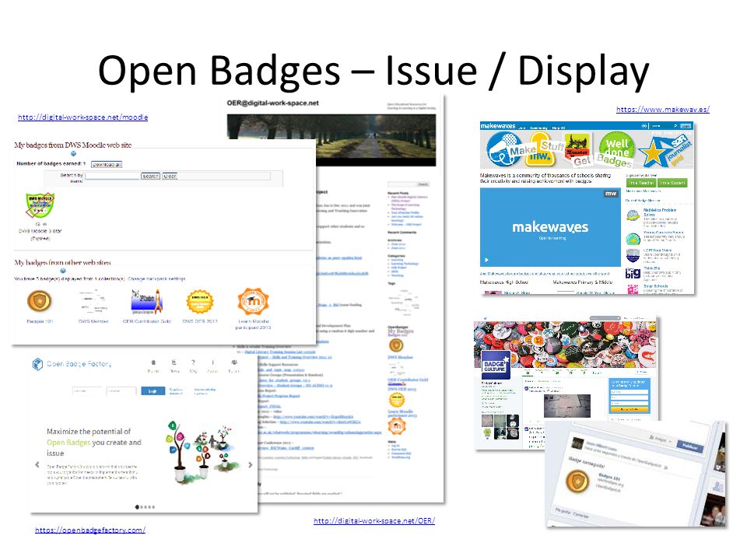Click the I'm a Teacher green button
The image size is (747, 560).
(640, 182)
